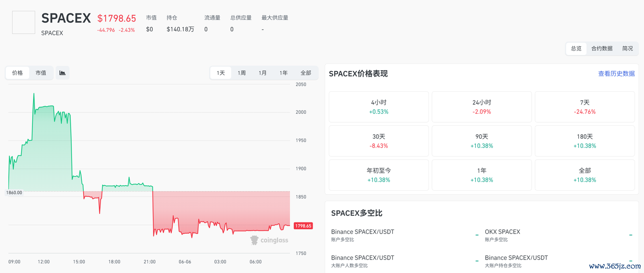The height and width of the screenshot is (273, 644).
Task: Click the 1860.00 baseline label on chart
Action: click(x=14, y=192)
